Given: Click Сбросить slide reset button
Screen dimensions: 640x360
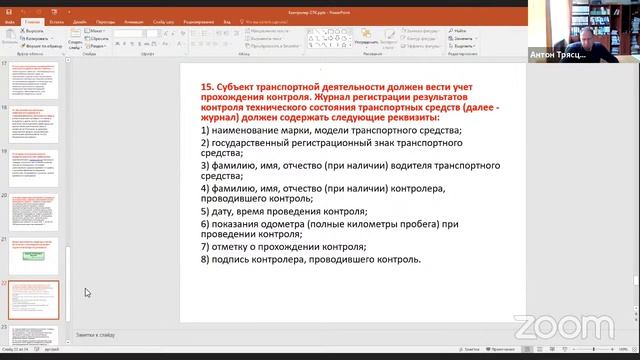Looking at the screenshot, I should pyautogui.click(x=97, y=38).
